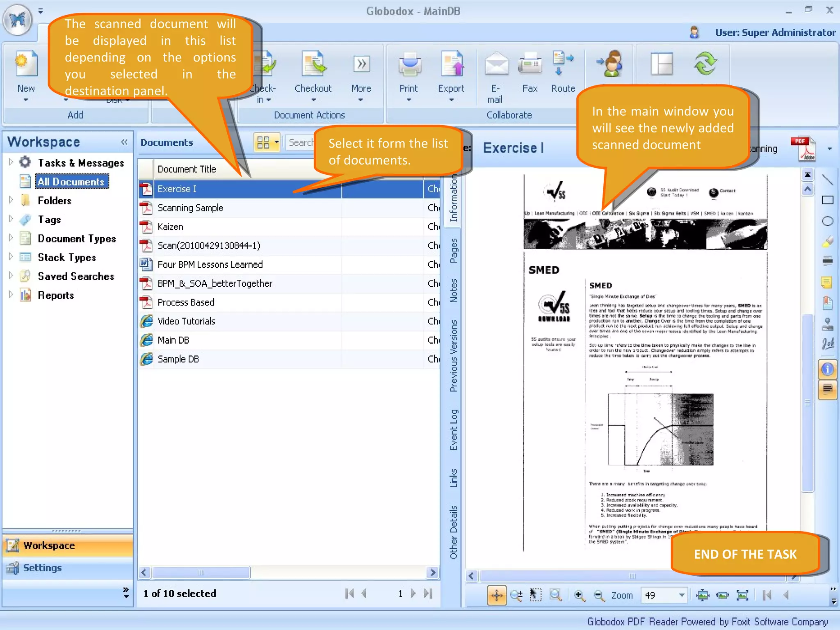Click the Route icon
The width and height of the screenshot is (840, 630).
(x=563, y=63)
